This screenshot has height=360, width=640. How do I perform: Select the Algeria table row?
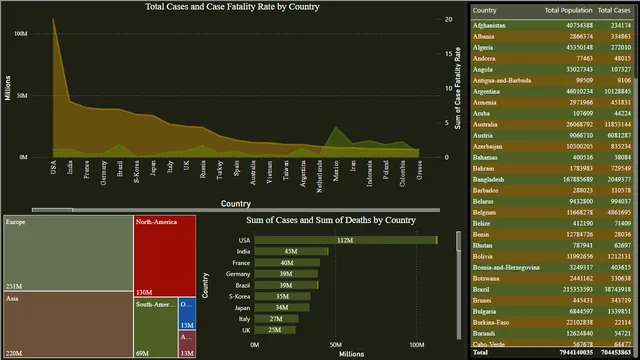point(552,47)
